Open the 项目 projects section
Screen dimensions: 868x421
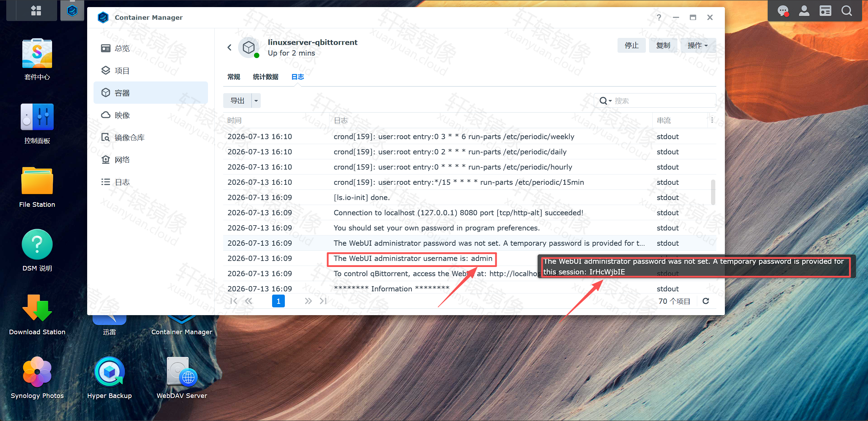point(151,70)
